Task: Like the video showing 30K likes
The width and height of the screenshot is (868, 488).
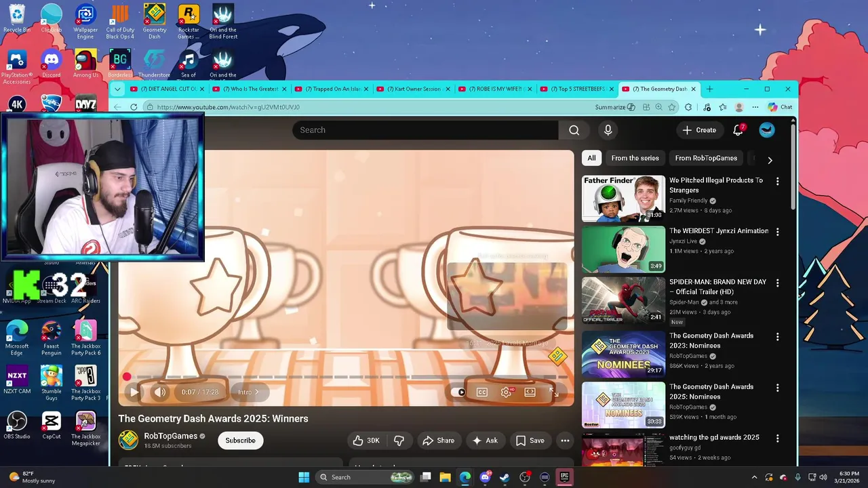Action: (366, 441)
